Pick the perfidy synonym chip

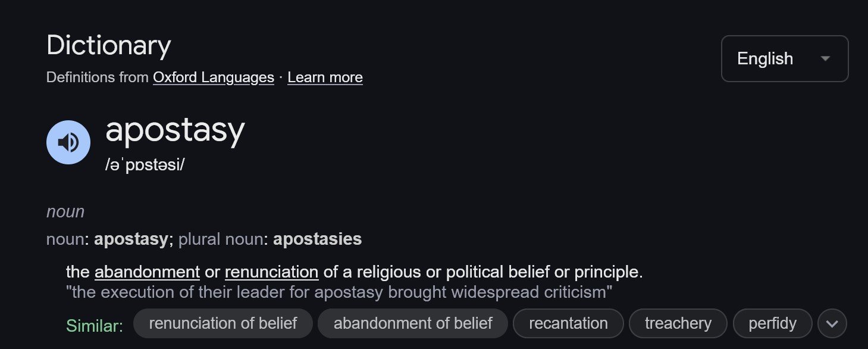[x=772, y=323]
